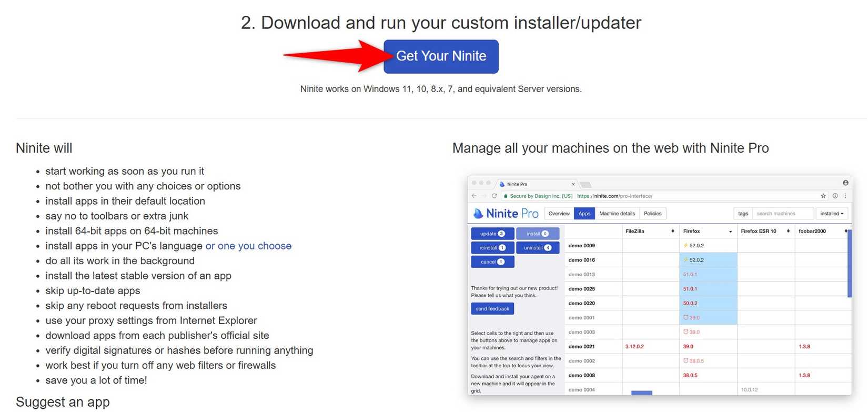The width and height of the screenshot is (868, 412).
Task: Click 'use your proxy settings from Internet Explorer'
Action: tap(151, 320)
